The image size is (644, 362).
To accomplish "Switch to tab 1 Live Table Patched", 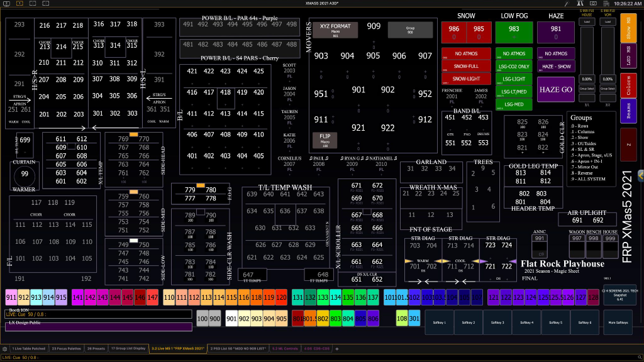I will pyautogui.click(x=28, y=349).
